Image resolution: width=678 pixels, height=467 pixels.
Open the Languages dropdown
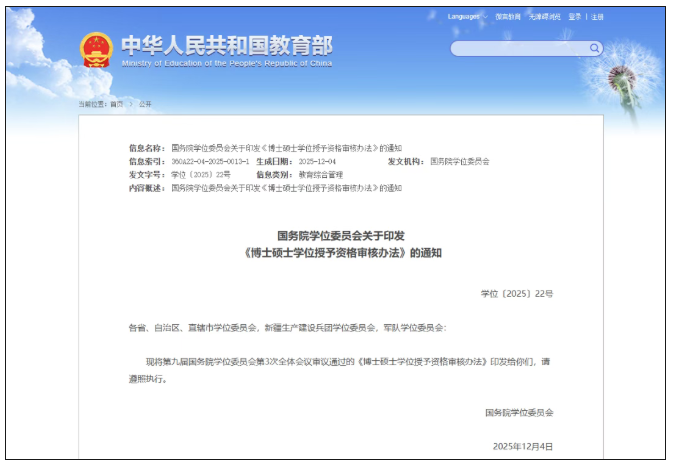click(x=463, y=17)
